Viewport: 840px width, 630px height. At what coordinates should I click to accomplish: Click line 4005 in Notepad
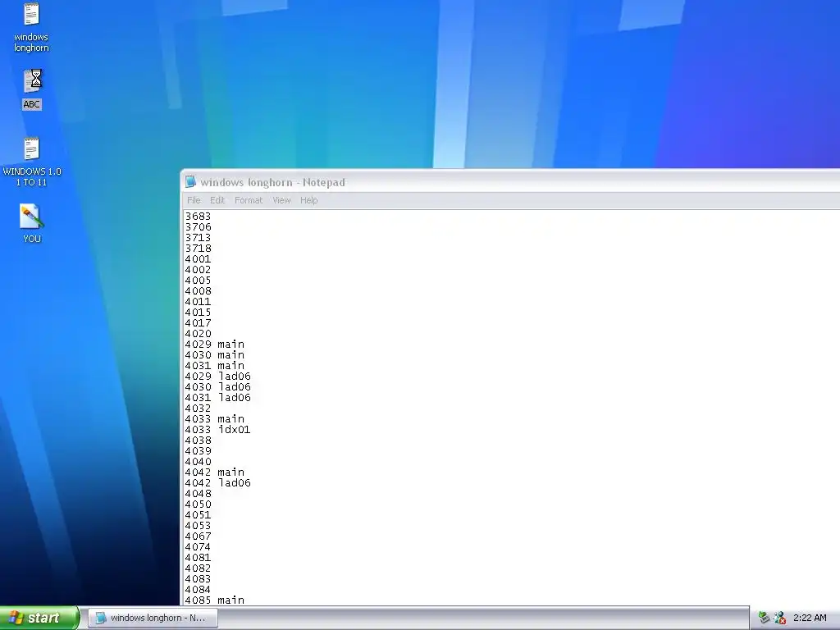point(198,281)
